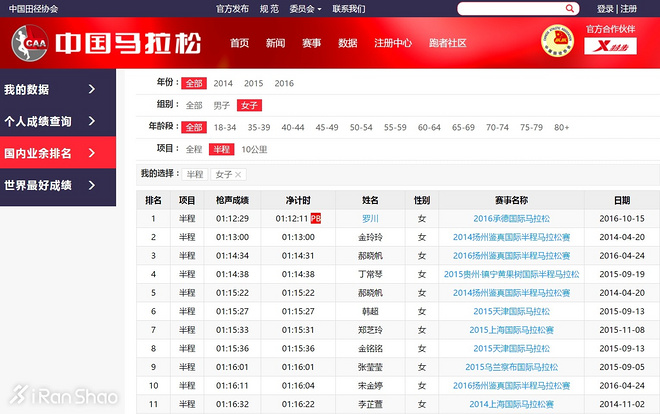Screen dimensions: 660x414
Task: Click name 丁常琴 in table
Action: pyautogui.click(x=370, y=274)
